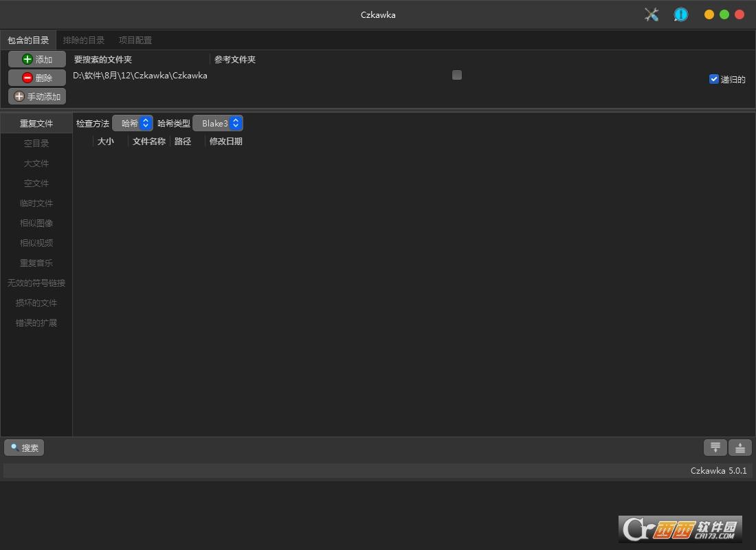Switch to the 包含的目录 tab
The image size is (756, 550).
click(x=28, y=40)
